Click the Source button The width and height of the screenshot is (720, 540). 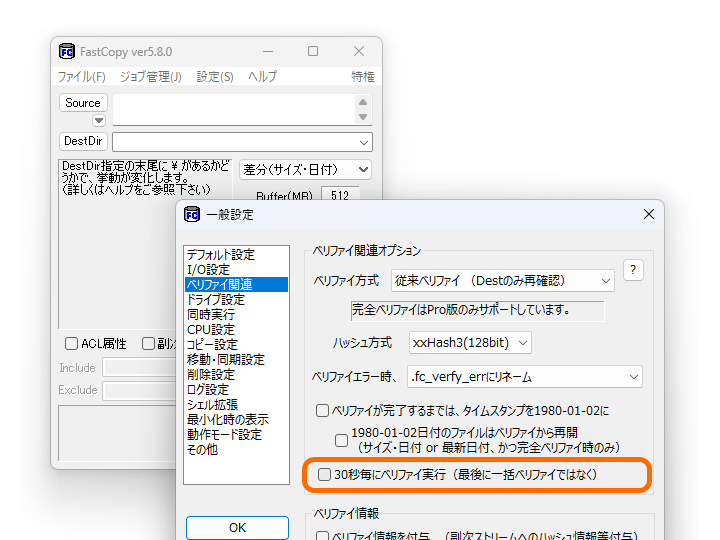83,103
